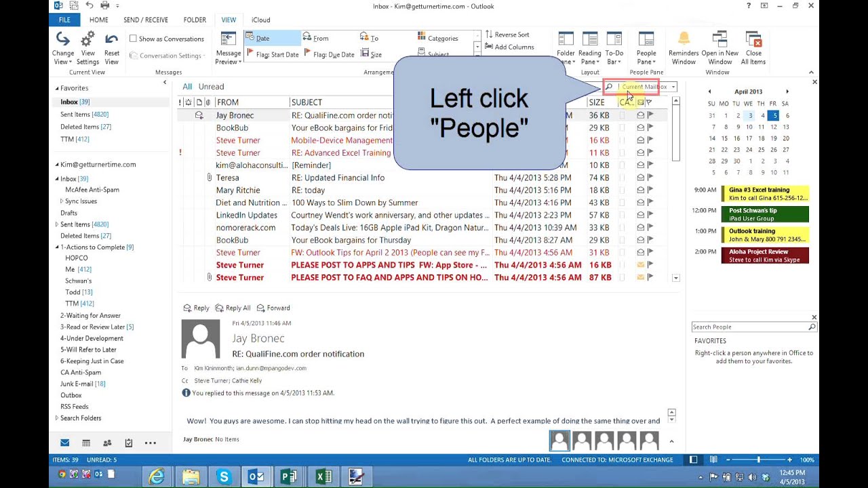
Task: Click Close All Items
Action: pos(753,48)
